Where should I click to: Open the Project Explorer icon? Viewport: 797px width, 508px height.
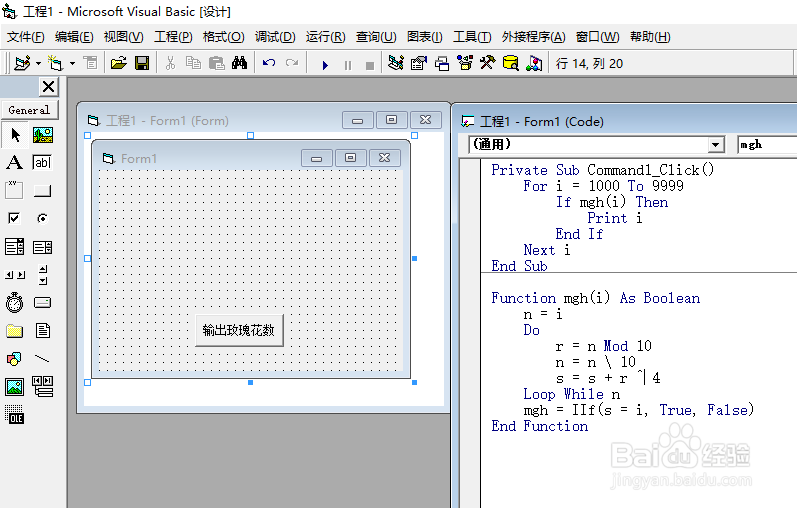pyautogui.click(x=396, y=64)
